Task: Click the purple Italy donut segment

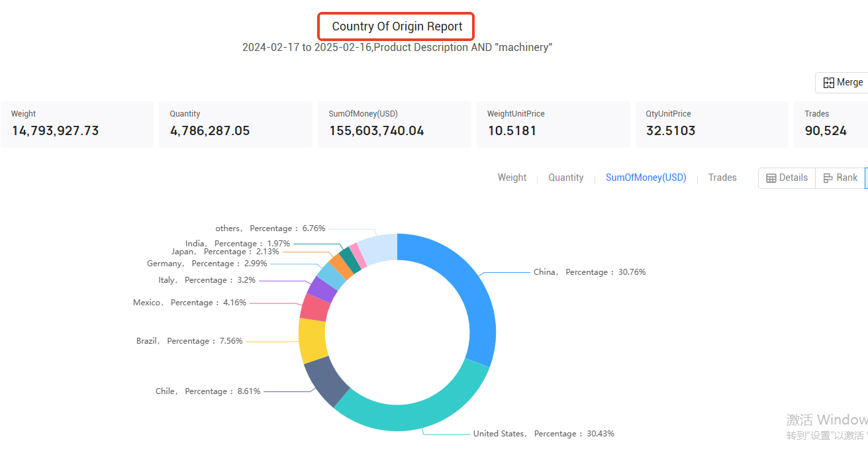Action: point(322,289)
